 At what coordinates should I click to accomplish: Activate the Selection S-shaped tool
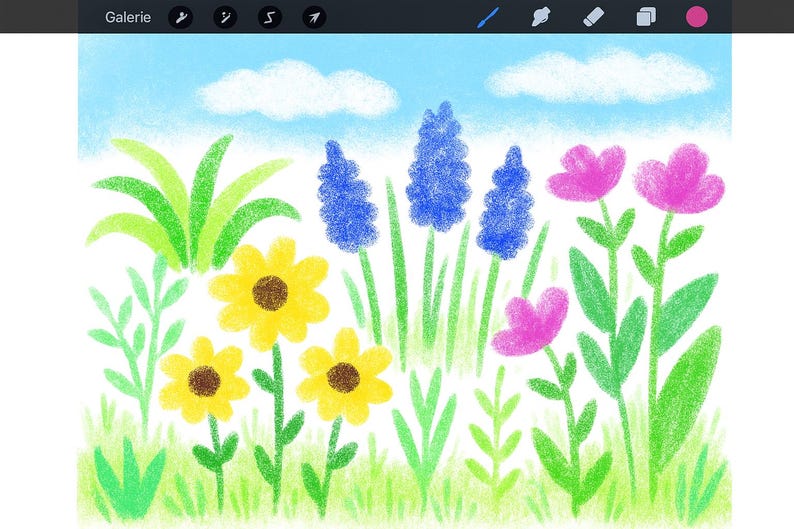tap(270, 17)
